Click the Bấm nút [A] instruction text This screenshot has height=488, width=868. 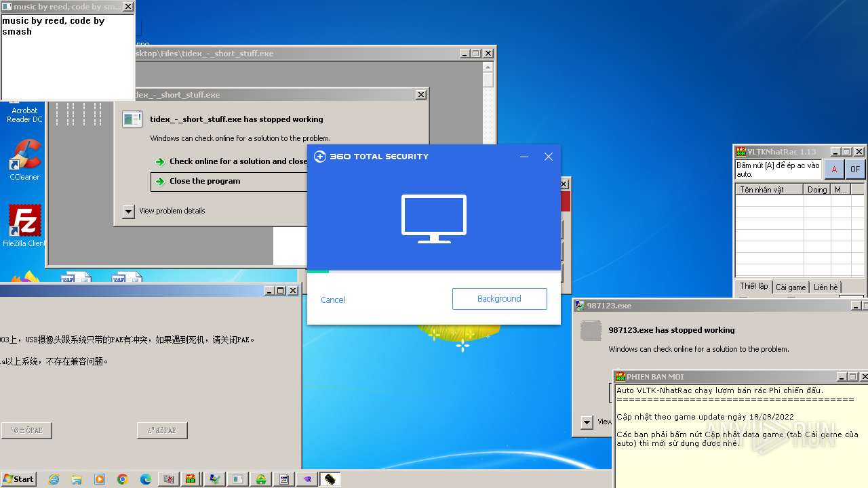coord(778,169)
